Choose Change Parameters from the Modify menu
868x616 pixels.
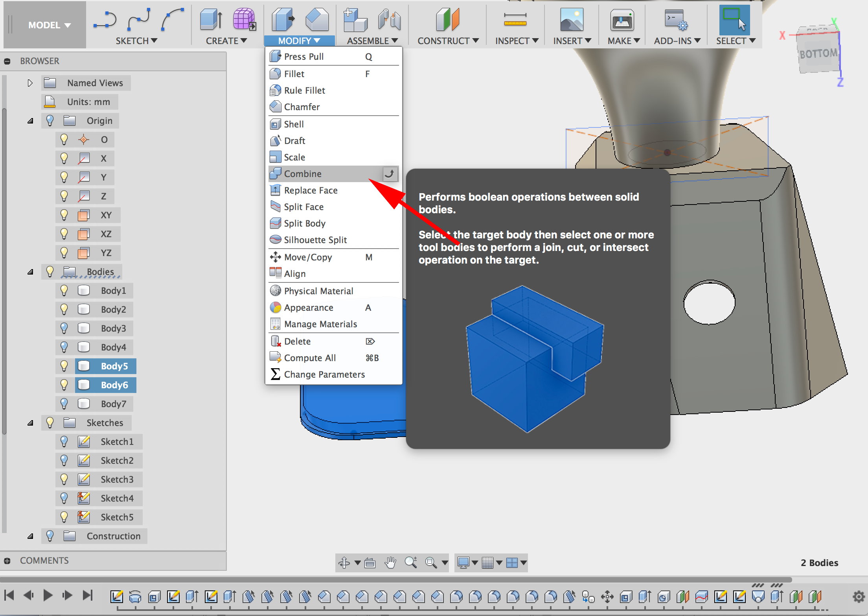[x=333, y=374]
